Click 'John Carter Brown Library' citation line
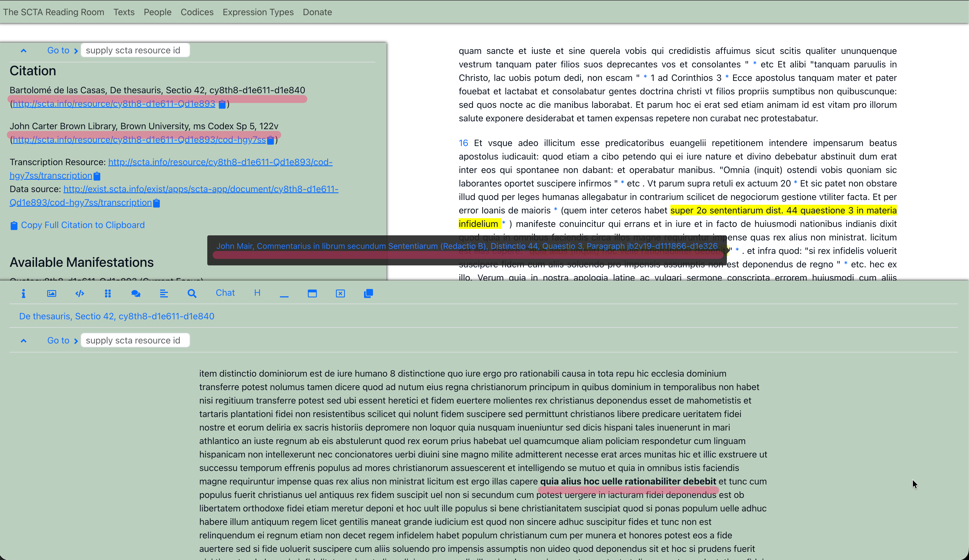 tap(144, 126)
